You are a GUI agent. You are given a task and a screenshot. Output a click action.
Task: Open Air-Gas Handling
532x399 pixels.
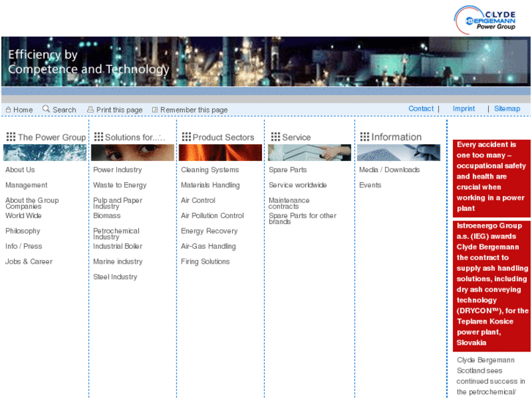click(x=208, y=246)
